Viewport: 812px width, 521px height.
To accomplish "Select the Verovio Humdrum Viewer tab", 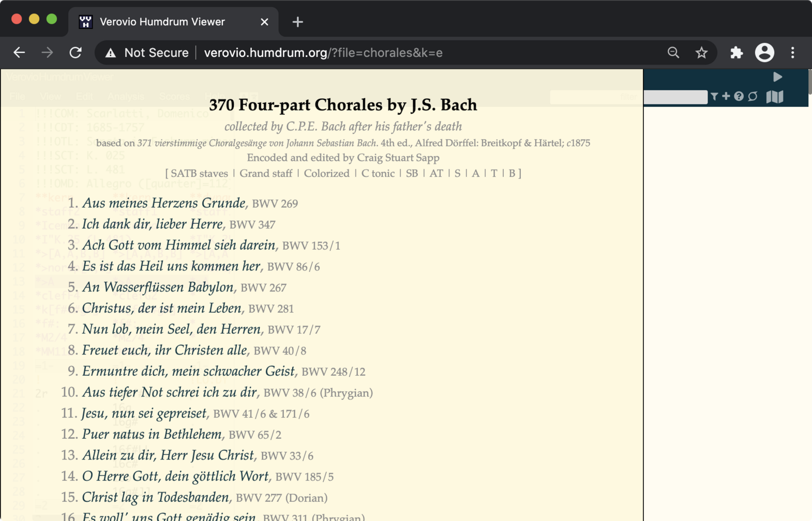I will click(x=162, y=22).
